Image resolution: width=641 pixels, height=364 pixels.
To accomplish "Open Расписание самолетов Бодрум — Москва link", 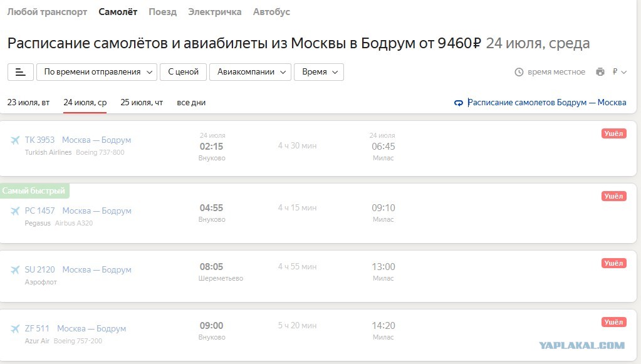I will [x=546, y=103].
